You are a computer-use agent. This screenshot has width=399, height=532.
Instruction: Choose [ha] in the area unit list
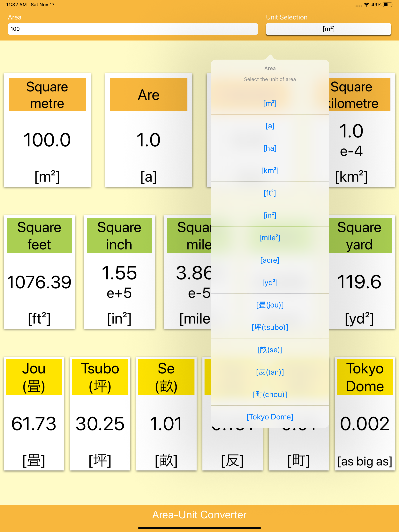click(x=270, y=148)
